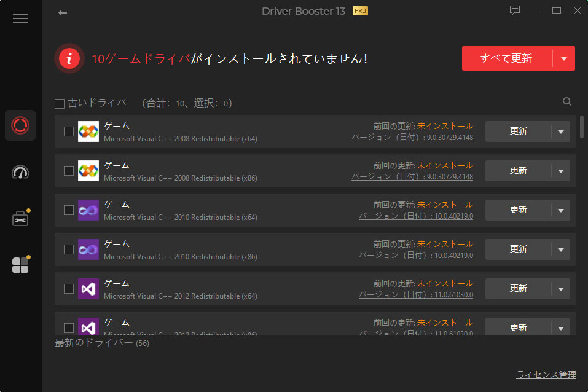Expand the 最新のドライバー (56) section
Screen dimensions: 588x392
click(x=102, y=343)
